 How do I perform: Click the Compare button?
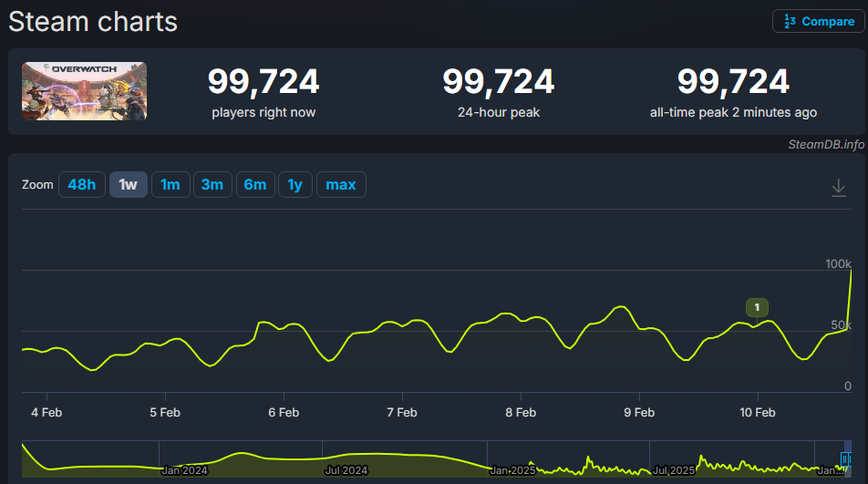[818, 22]
